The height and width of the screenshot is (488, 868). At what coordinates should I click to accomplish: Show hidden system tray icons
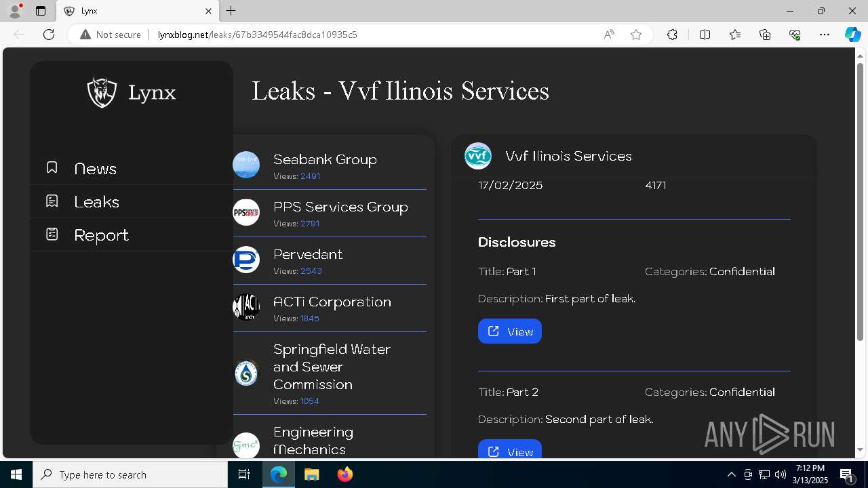(x=732, y=474)
